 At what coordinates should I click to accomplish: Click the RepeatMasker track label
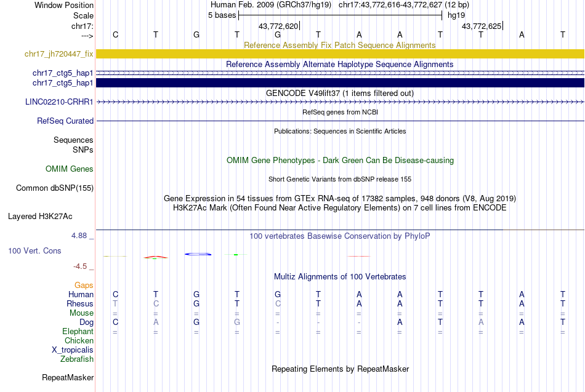(68, 377)
